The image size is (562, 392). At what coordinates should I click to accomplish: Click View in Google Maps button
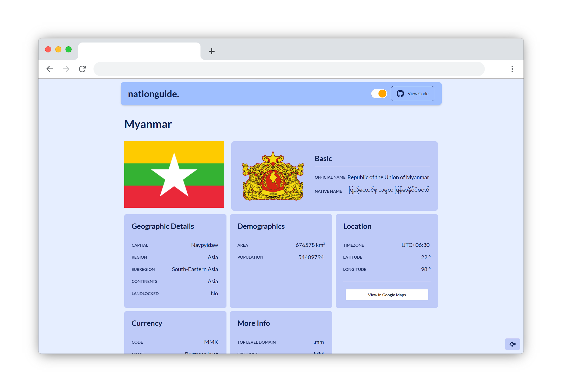click(387, 295)
